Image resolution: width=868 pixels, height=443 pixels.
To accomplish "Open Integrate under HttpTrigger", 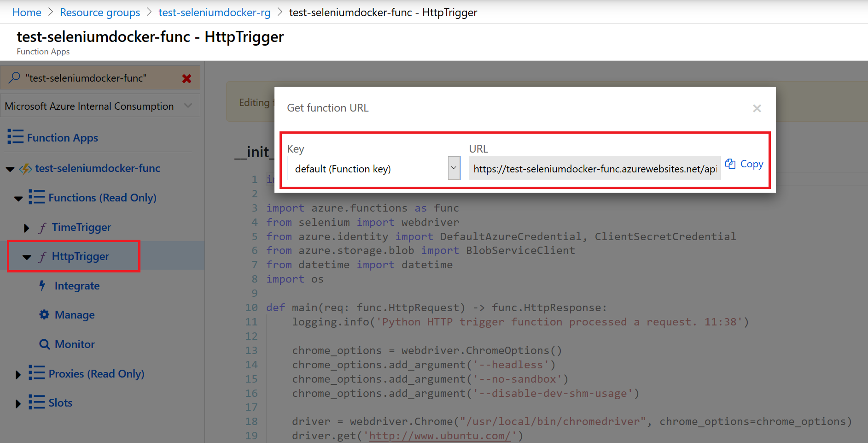I will [x=77, y=286].
